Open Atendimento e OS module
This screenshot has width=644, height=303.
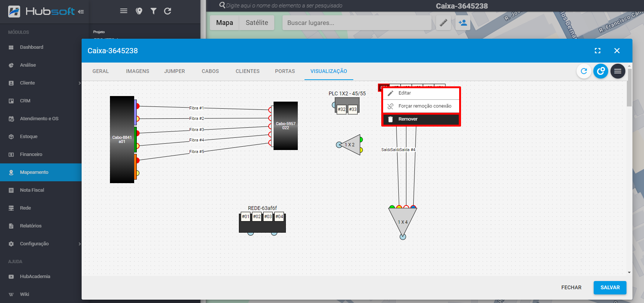tap(41, 119)
